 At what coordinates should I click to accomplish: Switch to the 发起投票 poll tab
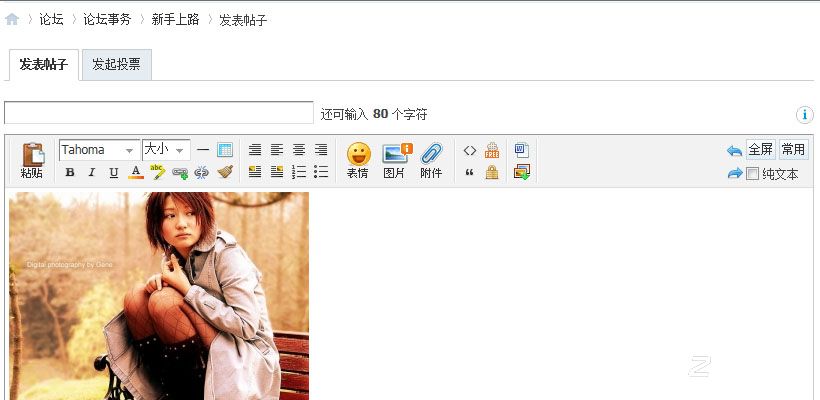point(117,65)
